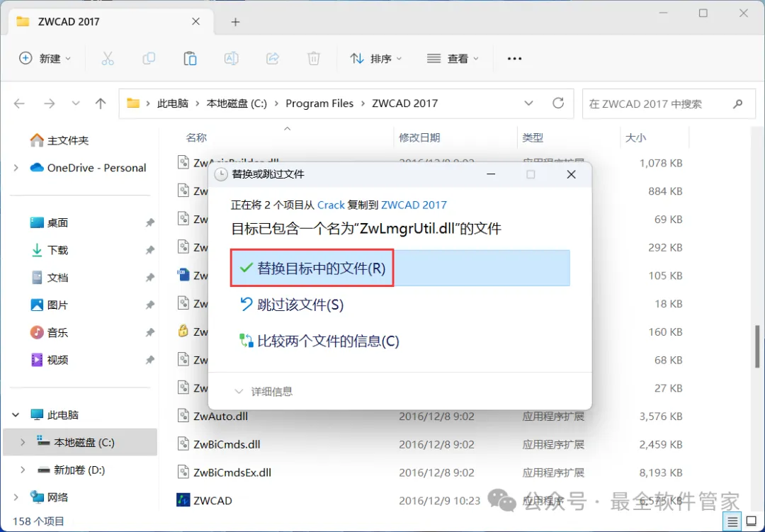The width and height of the screenshot is (765, 532).
Task: Open 文档 in the sidebar
Action: coord(49,277)
